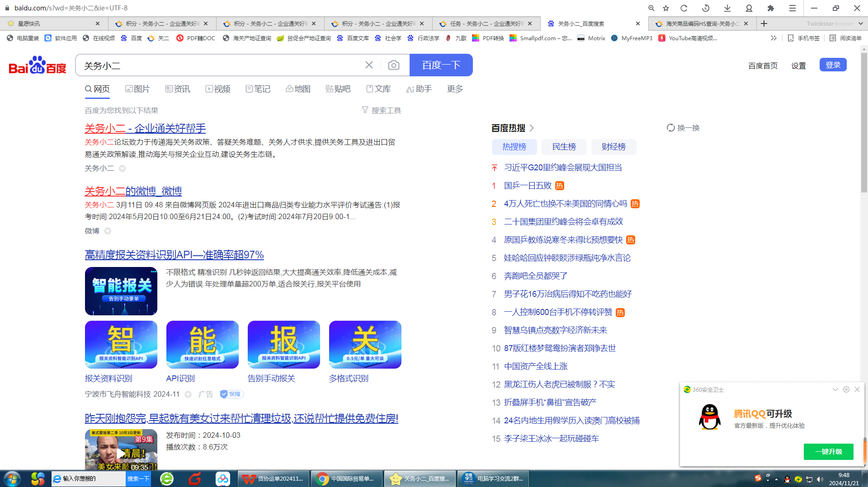Open 高精度报关资料识别API ad link
868x487 pixels.
point(174,255)
